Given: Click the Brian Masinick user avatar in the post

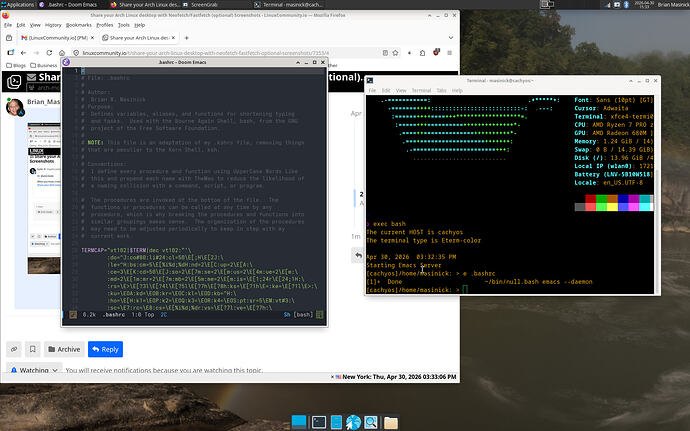Looking at the screenshot, I should tap(15, 107).
